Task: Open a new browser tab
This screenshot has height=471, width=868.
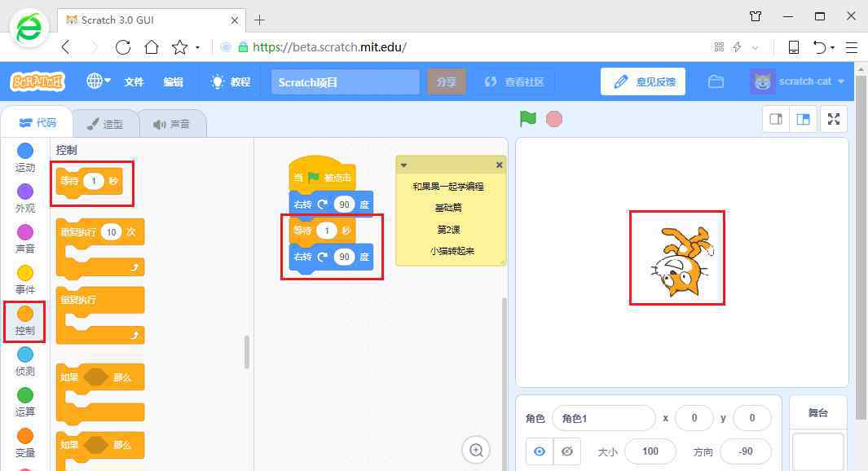Action: coord(259,20)
